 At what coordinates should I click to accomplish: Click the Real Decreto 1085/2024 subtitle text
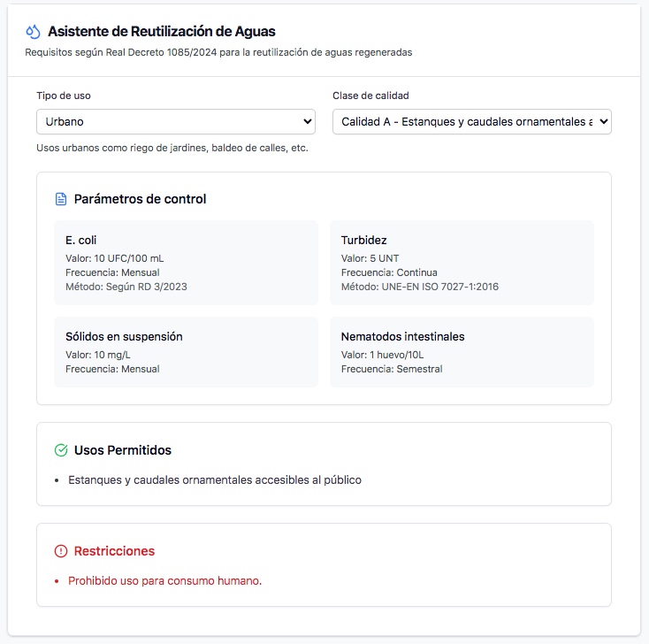[x=218, y=52]
